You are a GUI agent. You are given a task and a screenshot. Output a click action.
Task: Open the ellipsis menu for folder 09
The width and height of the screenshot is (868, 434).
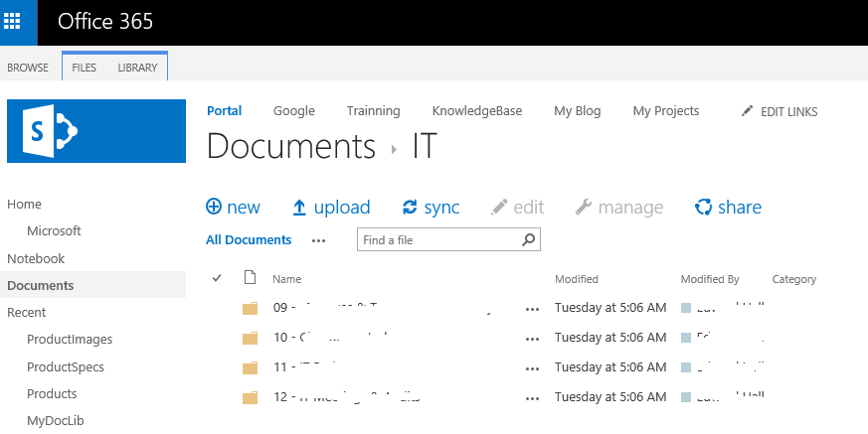click(533, 309)
